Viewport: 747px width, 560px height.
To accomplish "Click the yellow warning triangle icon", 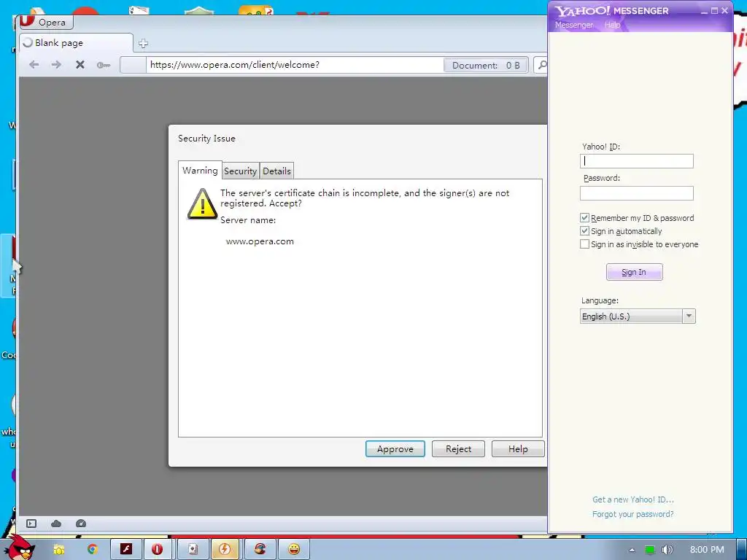I will (x=203, y=204).
